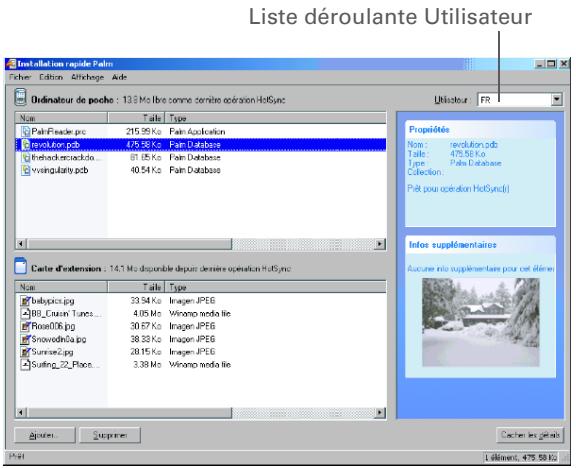Click the PalmReader.prc file icon

pyautogui.click(x=25, y=132)
